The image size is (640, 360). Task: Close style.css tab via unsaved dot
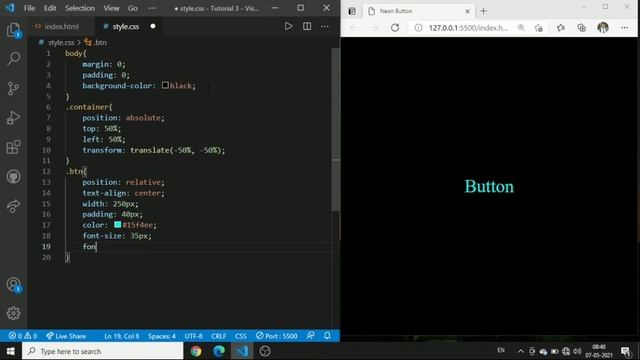(x=153, y=26)
